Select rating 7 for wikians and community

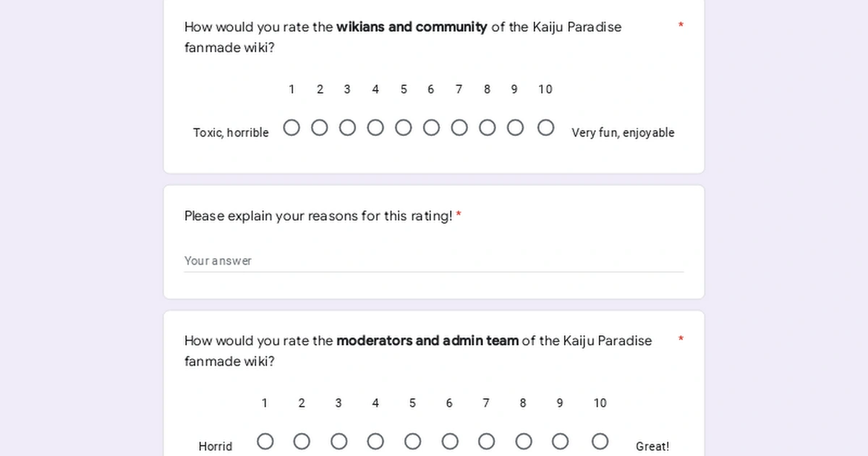tap(459, 127)
